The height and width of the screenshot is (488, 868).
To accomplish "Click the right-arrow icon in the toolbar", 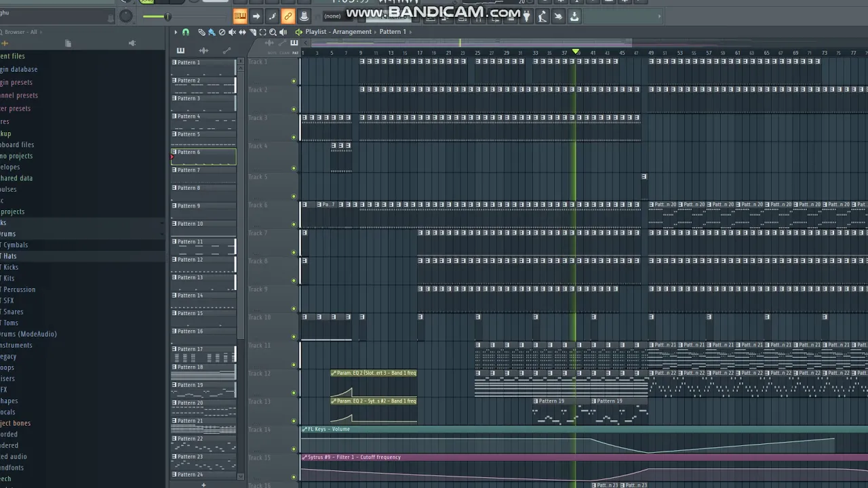I will click(x=256, y=16).
